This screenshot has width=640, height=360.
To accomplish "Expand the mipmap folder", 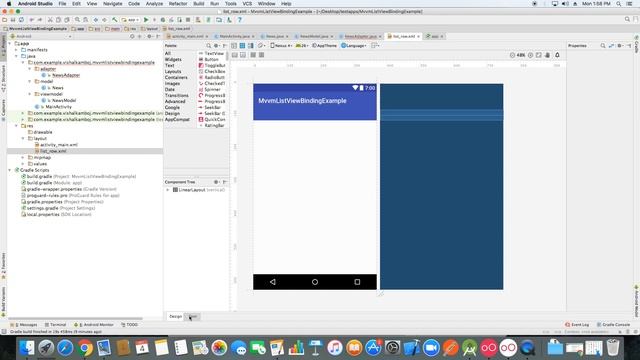I will [x=23, y=157].
